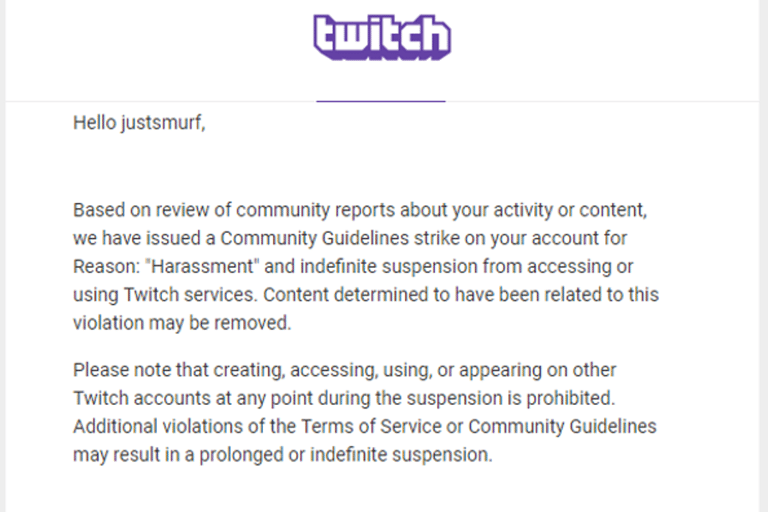
Task: Click the closing words "indefinite suspension."
Action: (x=401, y=455)
